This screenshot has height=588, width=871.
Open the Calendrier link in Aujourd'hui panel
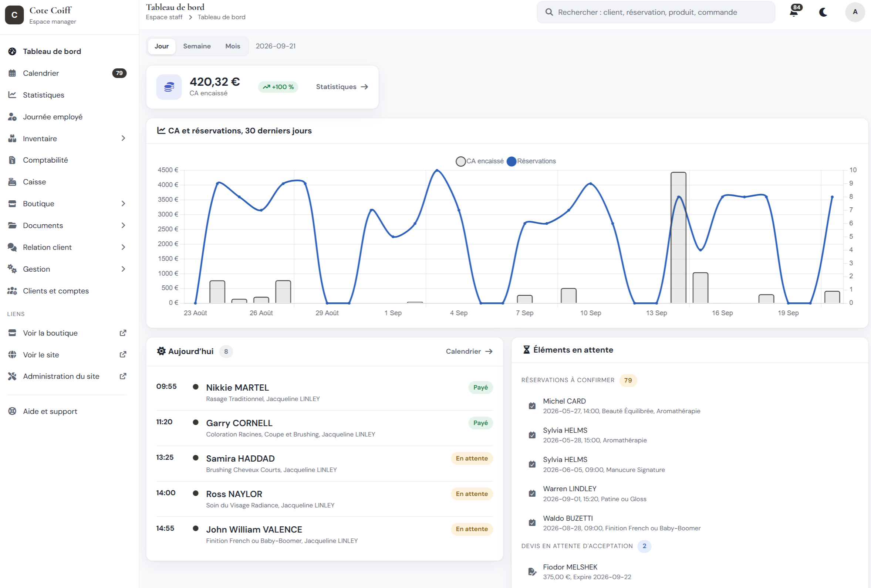[x=469, y=351]
